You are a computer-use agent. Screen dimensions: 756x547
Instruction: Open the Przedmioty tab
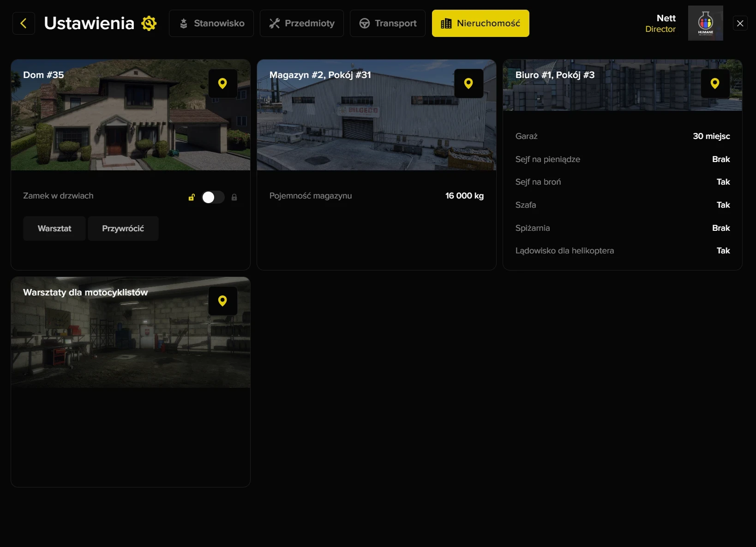[x=301, y=23]
